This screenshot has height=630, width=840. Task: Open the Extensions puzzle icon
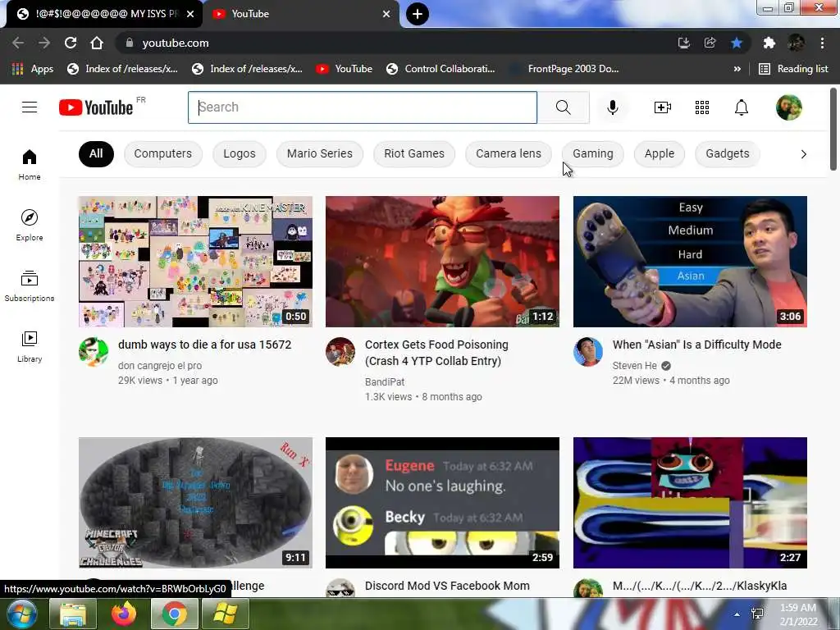pyautogui.click(x=769, y=43)
